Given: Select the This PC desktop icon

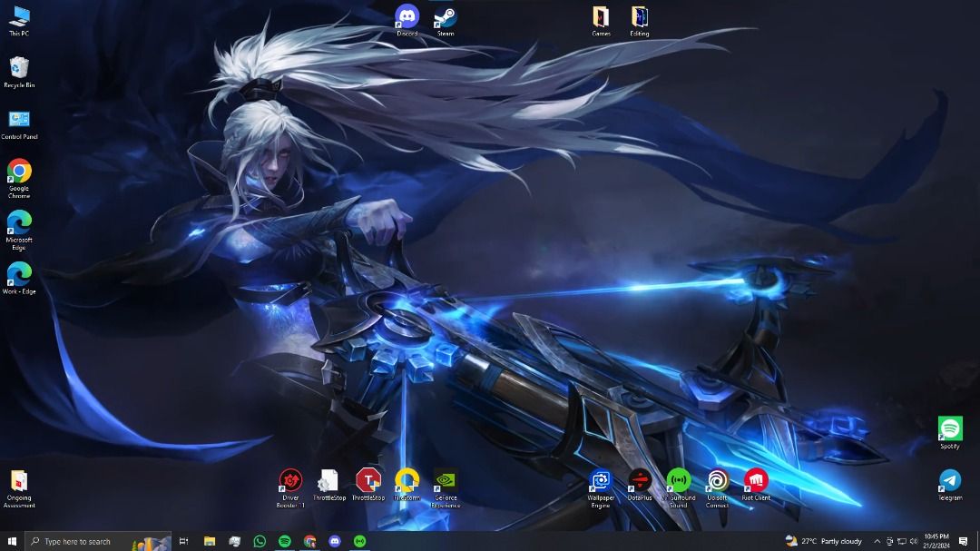Looking at the screenshot, I should click(x=19, y=21).
